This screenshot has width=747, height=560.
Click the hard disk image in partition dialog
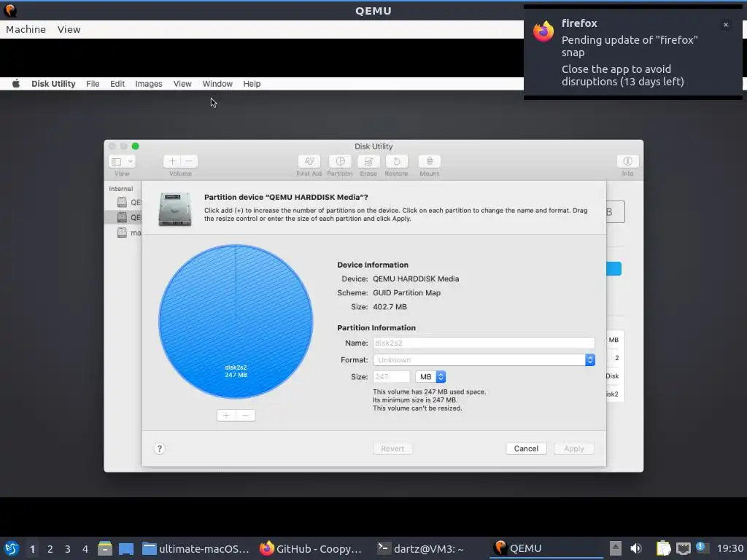(x=175, y=209)
